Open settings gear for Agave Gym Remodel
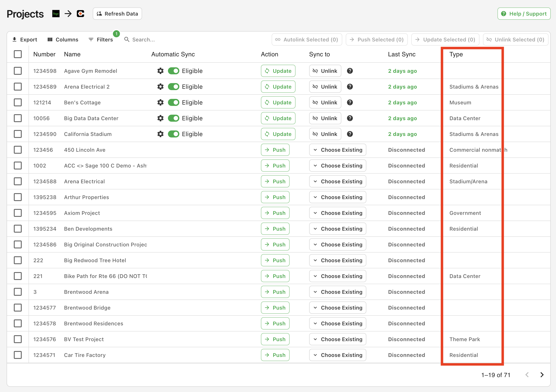Image resolution: width=556 pixels, height=392 pixels. coord(160,71)
